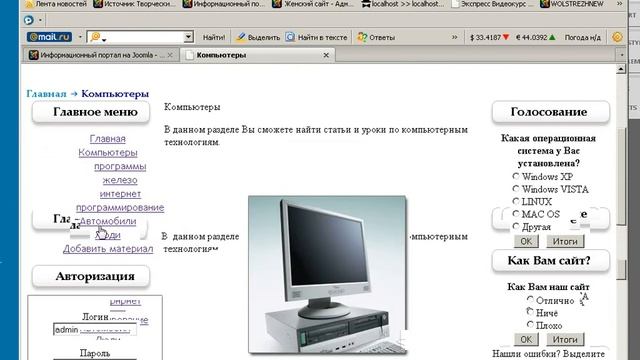Open the WOLSTREZHNEW bookmark
The width and height of the screenshot is (640, 360).
tap(571, 4)
